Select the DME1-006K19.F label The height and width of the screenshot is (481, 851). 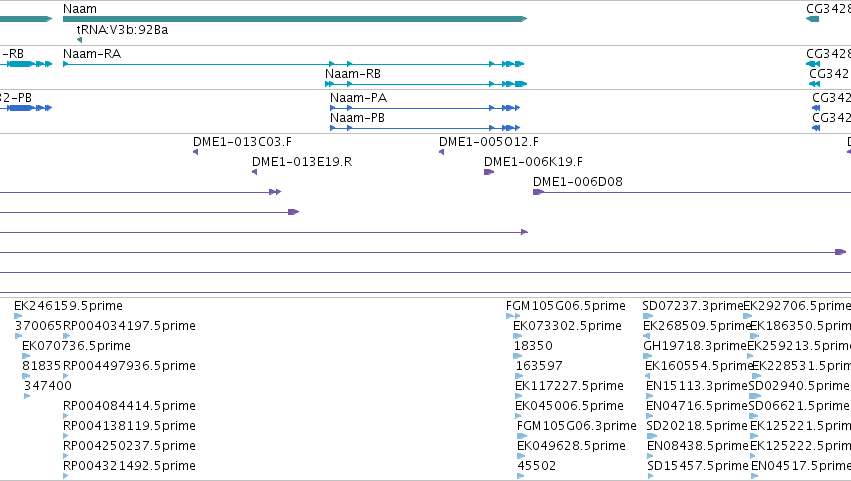pyautogui.click(x=533, y=162)
